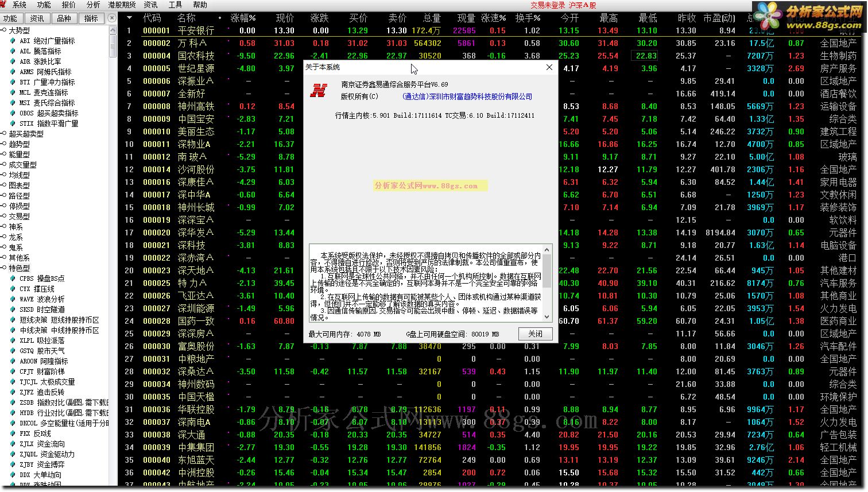Viewport: 868px width, 492px height.
Task: Click the MSI 麦氏综合指标 indicator icon
Action: tap(13, 103)
